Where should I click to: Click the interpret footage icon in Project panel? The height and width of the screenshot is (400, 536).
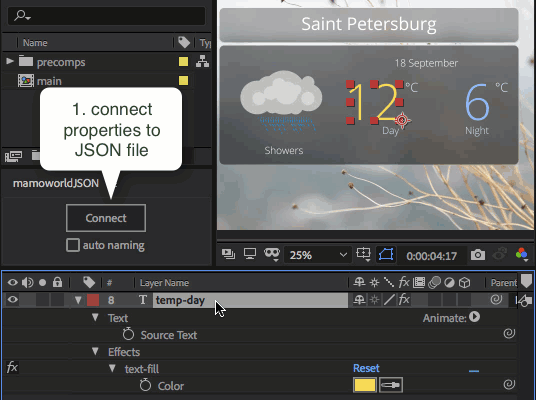(13, 156)
